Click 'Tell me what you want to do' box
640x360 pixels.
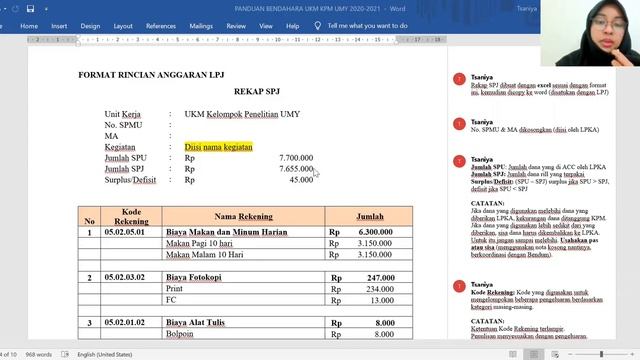tap(367, 26)
